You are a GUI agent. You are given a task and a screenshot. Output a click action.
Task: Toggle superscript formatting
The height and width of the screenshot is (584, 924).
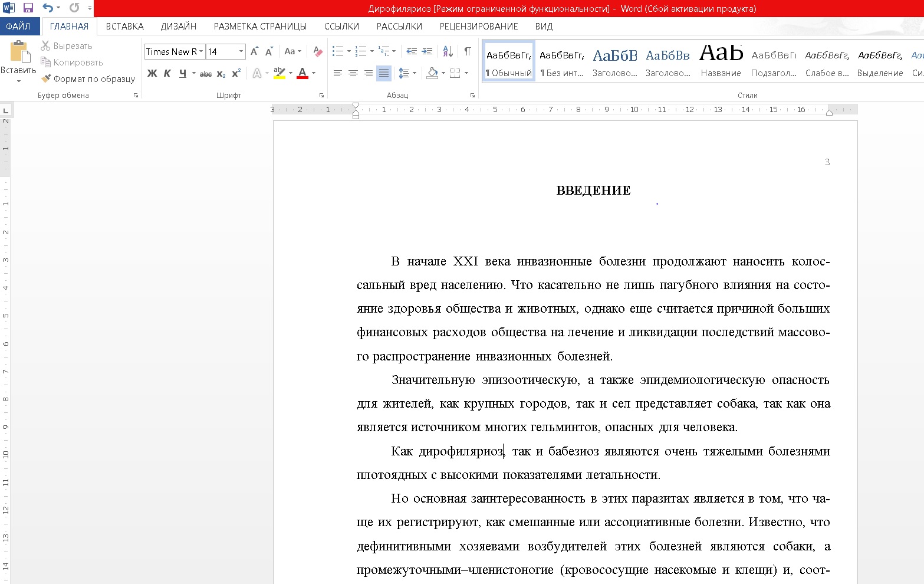(236, 73)
